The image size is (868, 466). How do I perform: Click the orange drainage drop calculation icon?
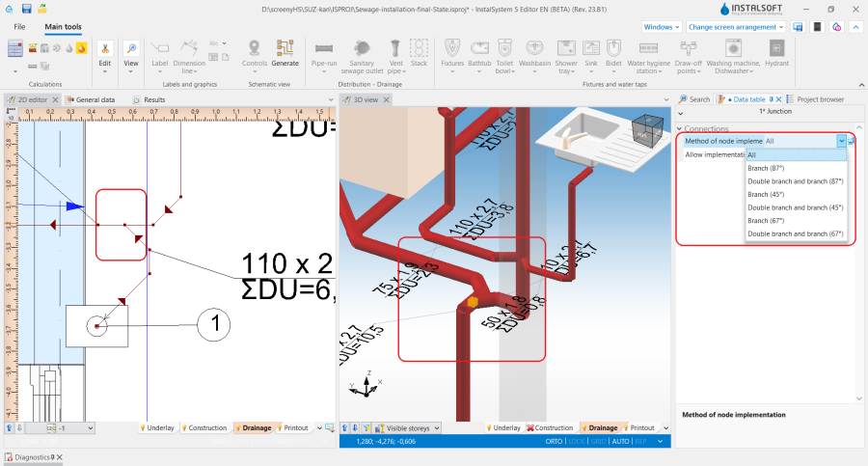pyautogui.click(x=81, y=48)
